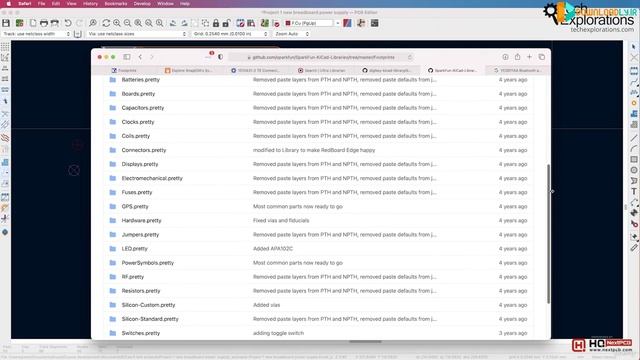Switch to the YCS811AA Bluetooth tab
The height and width of the screenshot is (360, 640).
(x=517, y=71)
